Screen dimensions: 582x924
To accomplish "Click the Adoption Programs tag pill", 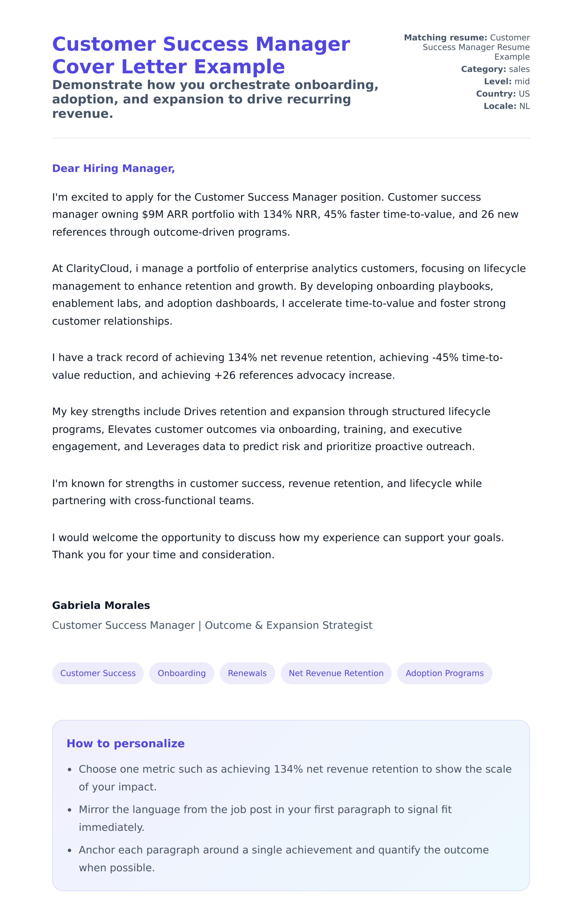I will click(444, 673).
